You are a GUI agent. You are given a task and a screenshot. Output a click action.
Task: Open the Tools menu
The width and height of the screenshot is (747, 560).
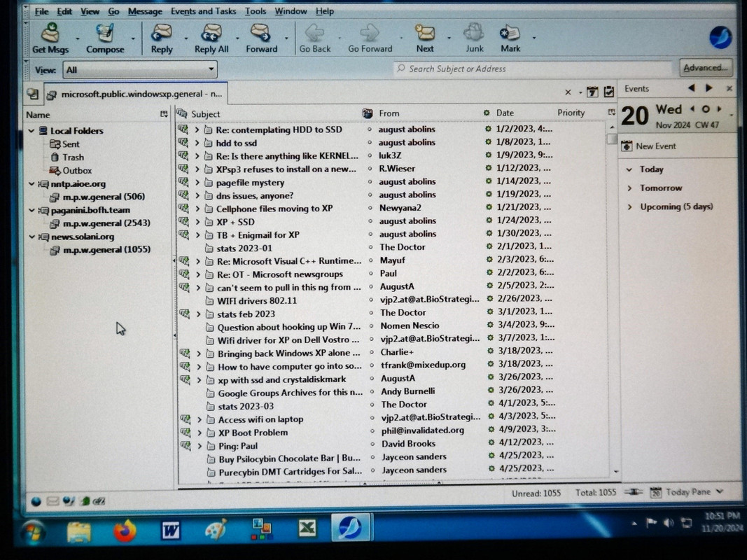click(x=256, y=11)
